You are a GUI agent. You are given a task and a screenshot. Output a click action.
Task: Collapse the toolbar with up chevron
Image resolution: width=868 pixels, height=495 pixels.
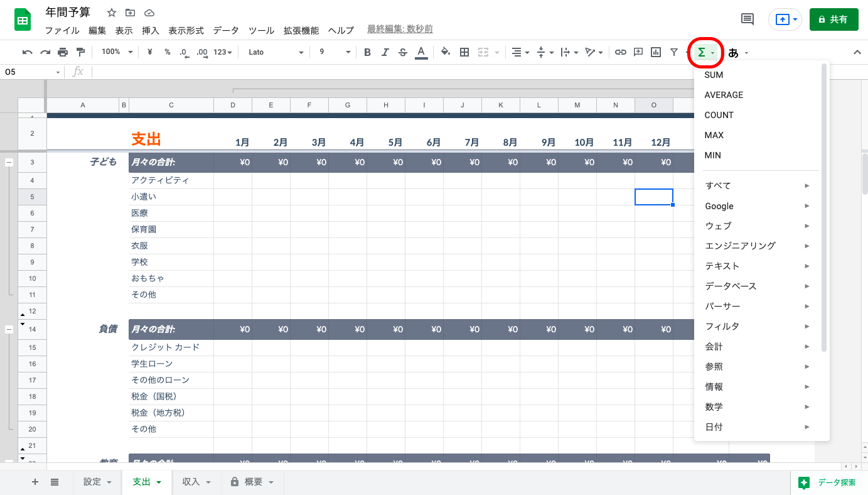[x=857, y=52]
